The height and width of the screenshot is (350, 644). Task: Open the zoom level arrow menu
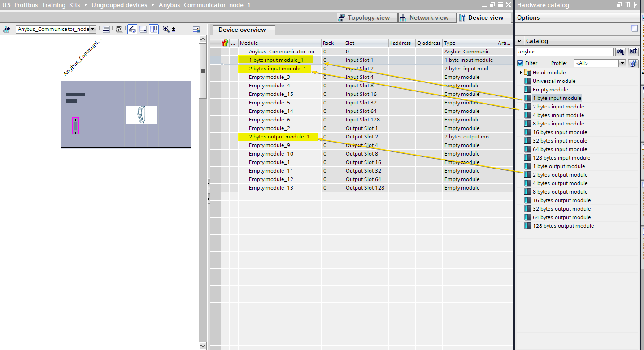tap(173, 30)
